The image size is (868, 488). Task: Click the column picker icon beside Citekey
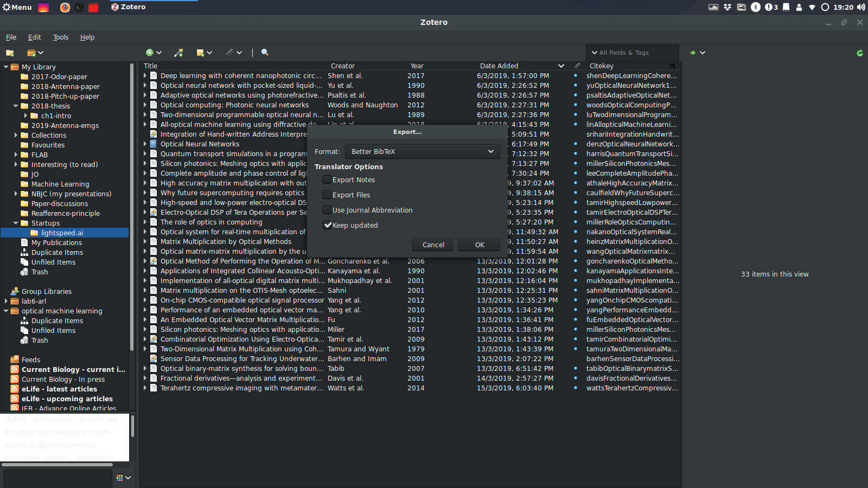(673, 66)
